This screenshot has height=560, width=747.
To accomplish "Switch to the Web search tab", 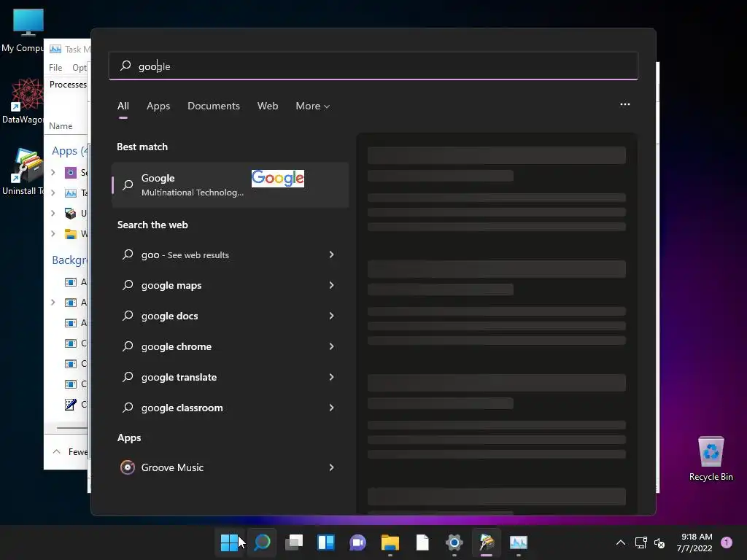I will pyautogui.click(x=268, y=106).
